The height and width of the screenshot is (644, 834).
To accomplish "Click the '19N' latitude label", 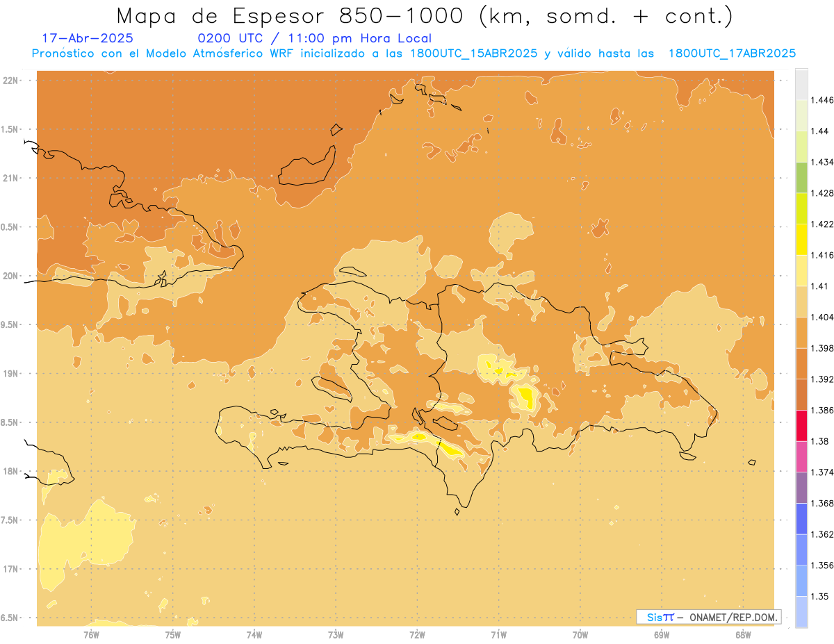I will [x=12, y=374].
